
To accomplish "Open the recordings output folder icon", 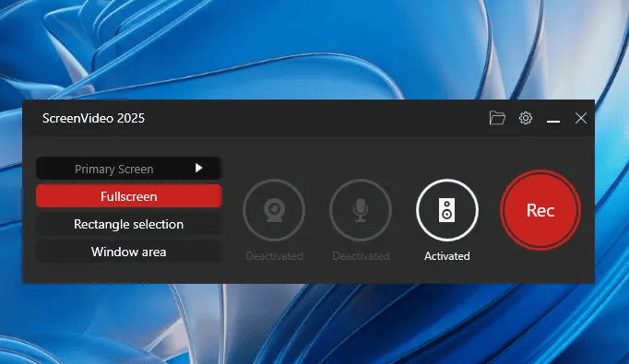I will coord(497,118).
